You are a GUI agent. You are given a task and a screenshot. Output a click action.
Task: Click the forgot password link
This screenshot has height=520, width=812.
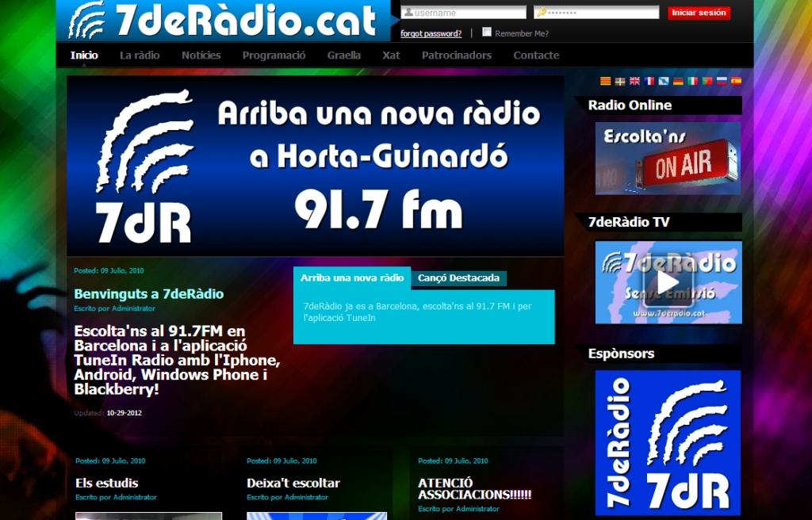tap(431, 34)
